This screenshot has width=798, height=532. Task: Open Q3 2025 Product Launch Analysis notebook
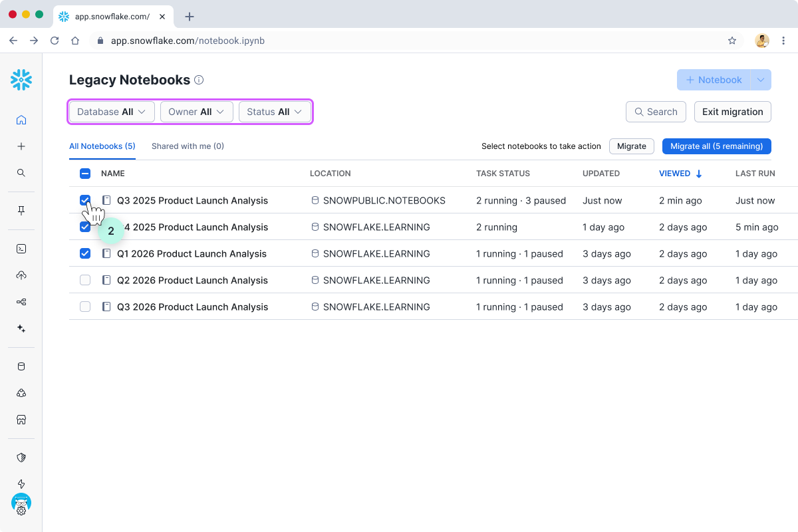point(193,200)
